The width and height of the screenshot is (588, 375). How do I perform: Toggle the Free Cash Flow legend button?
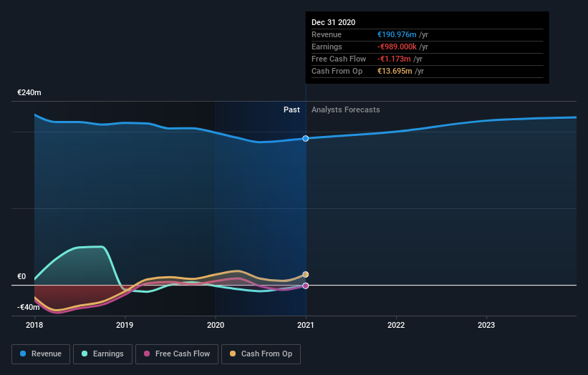click(x=177, y=354)
